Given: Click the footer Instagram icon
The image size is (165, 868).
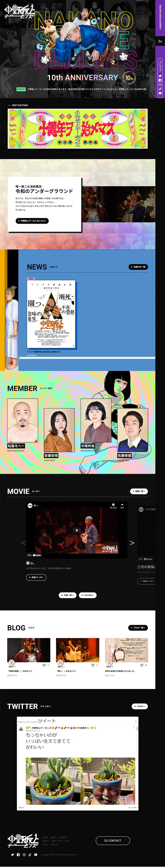Looking at the screenshot, I should [24, 854].
